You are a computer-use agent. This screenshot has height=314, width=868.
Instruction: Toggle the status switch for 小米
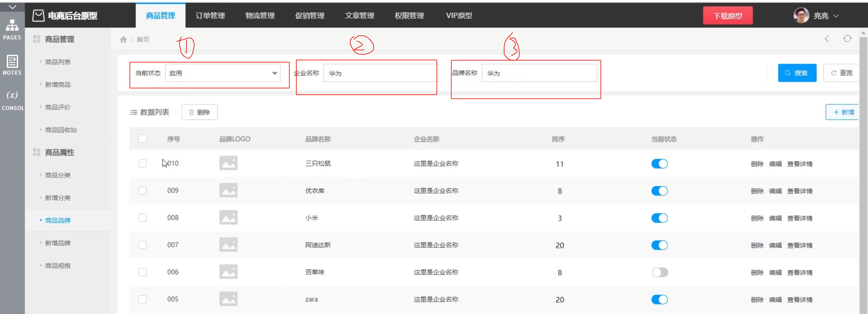pos(659,218)
